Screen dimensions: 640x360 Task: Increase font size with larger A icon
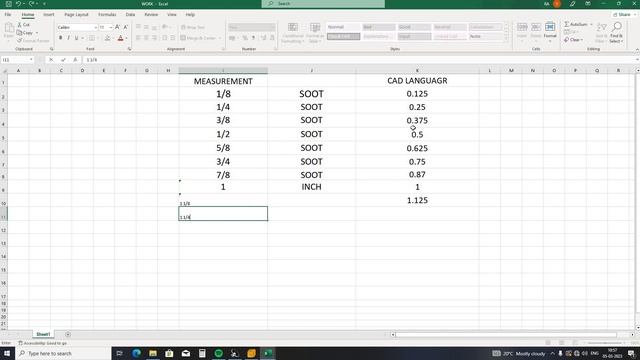118,27
